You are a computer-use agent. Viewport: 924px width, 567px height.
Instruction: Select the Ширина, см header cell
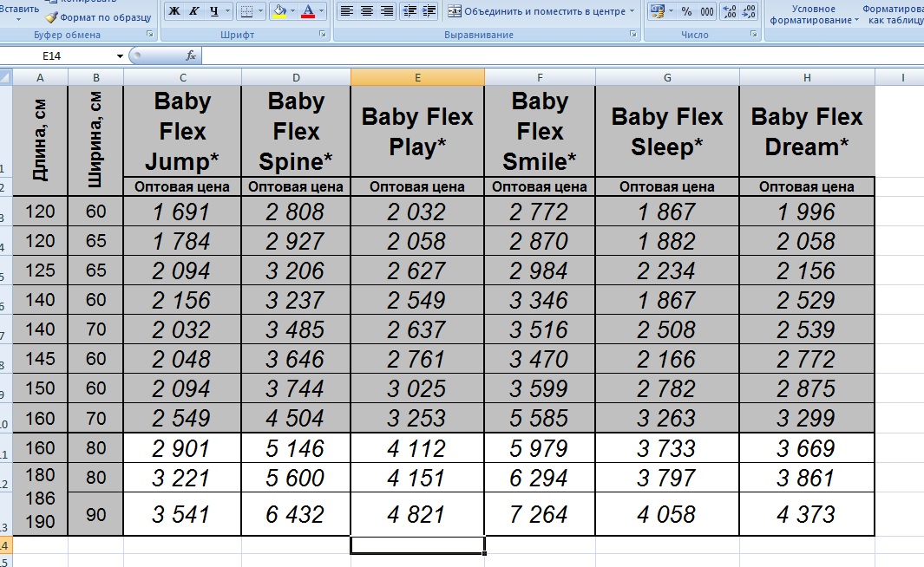[95, 140]
